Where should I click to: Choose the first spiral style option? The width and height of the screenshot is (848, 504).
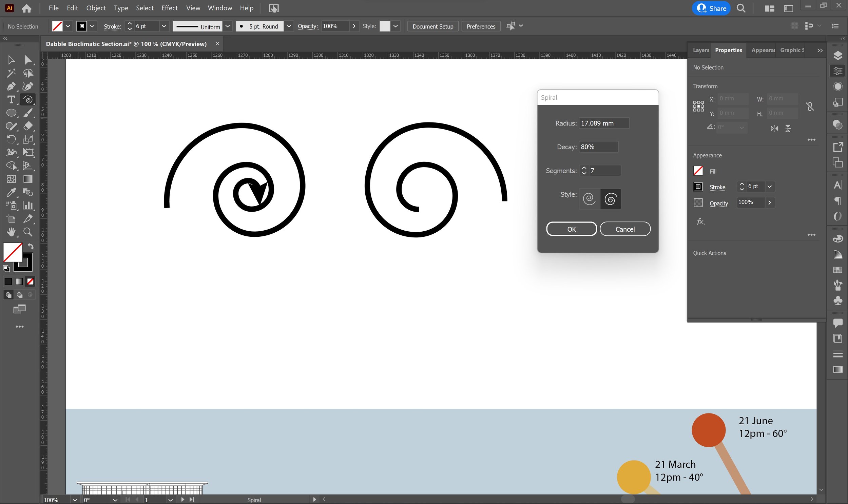590,199
